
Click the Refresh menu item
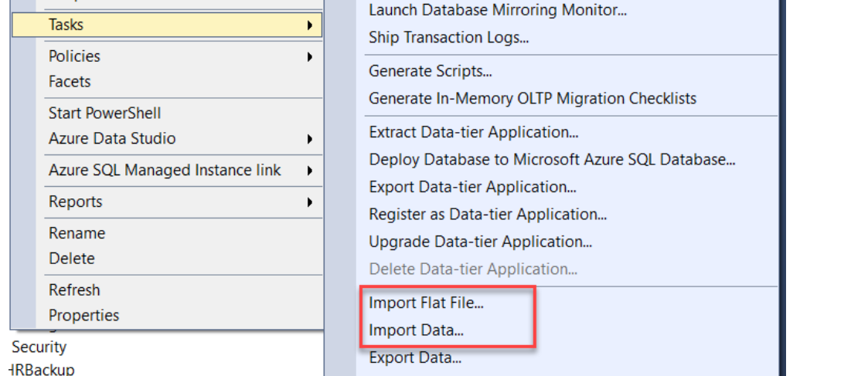[74, 290]
